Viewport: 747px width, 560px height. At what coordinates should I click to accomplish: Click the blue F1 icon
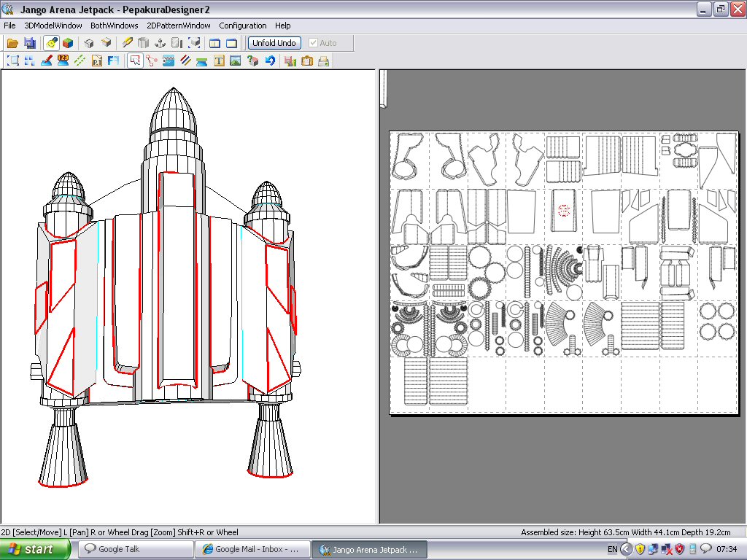(113, 61)
